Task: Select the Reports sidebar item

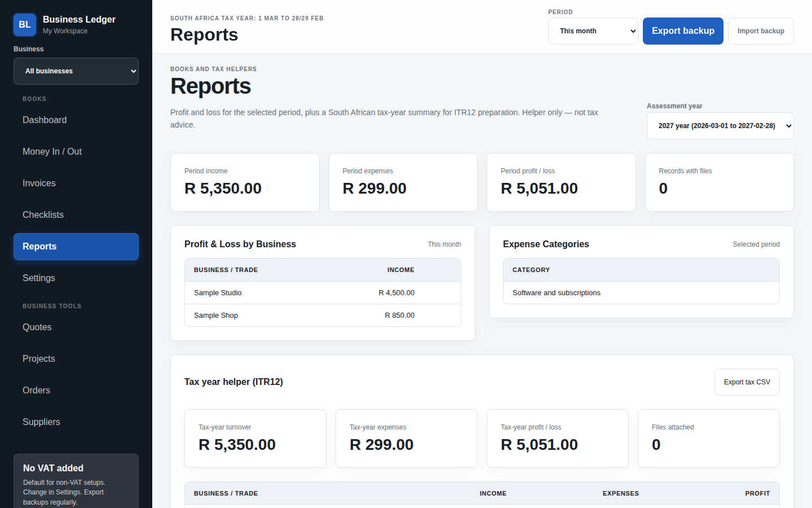Action: [x=76, y=247]
